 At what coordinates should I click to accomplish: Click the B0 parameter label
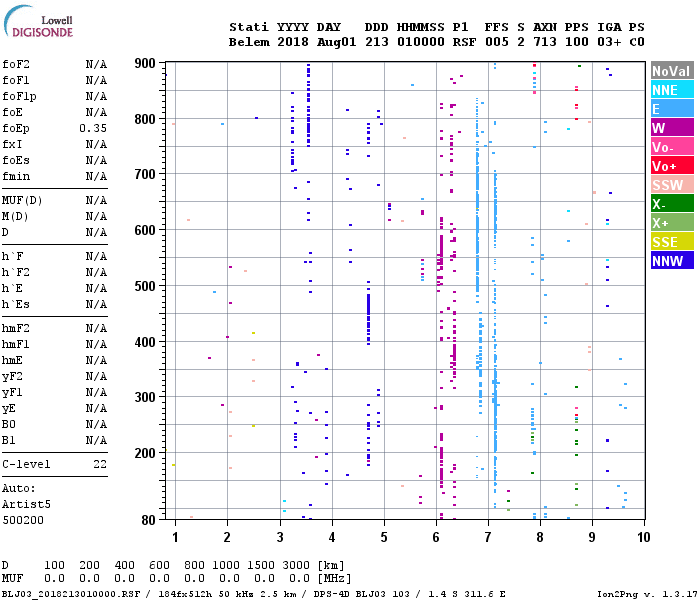tap(9, 425)
